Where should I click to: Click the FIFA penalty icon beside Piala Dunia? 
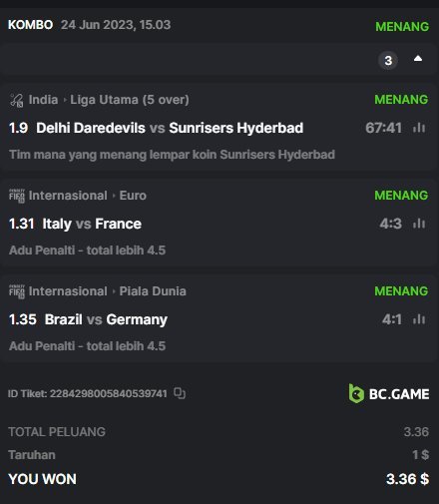tap(17, 291)
